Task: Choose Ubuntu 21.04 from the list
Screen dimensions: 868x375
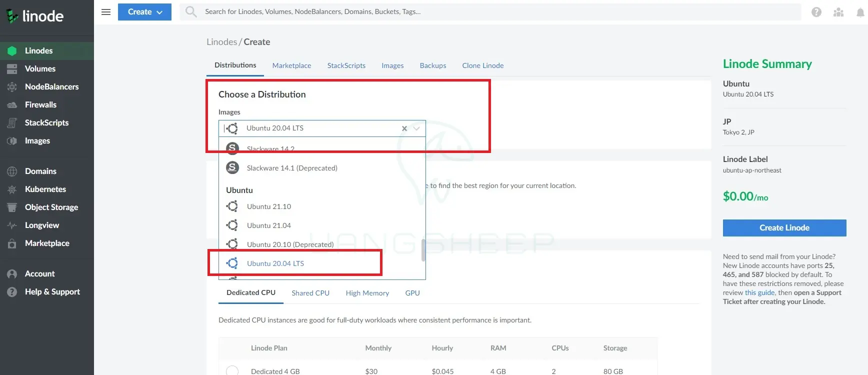Action: pyautogui.click(x=322, y=225)
